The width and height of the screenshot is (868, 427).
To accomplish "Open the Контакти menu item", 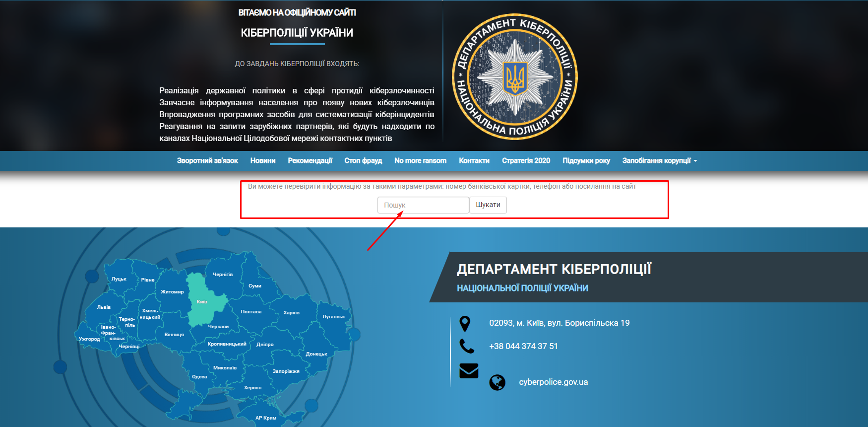I will [x=474, y=161].
